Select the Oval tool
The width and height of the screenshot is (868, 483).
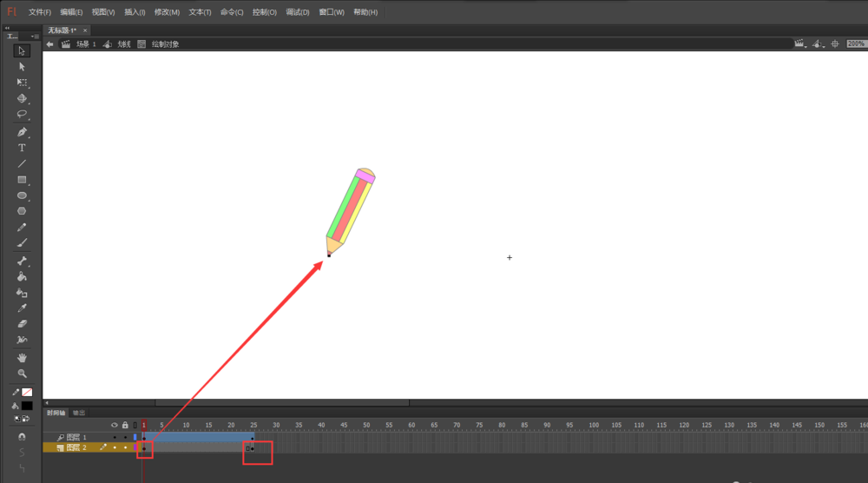(22, 195)
